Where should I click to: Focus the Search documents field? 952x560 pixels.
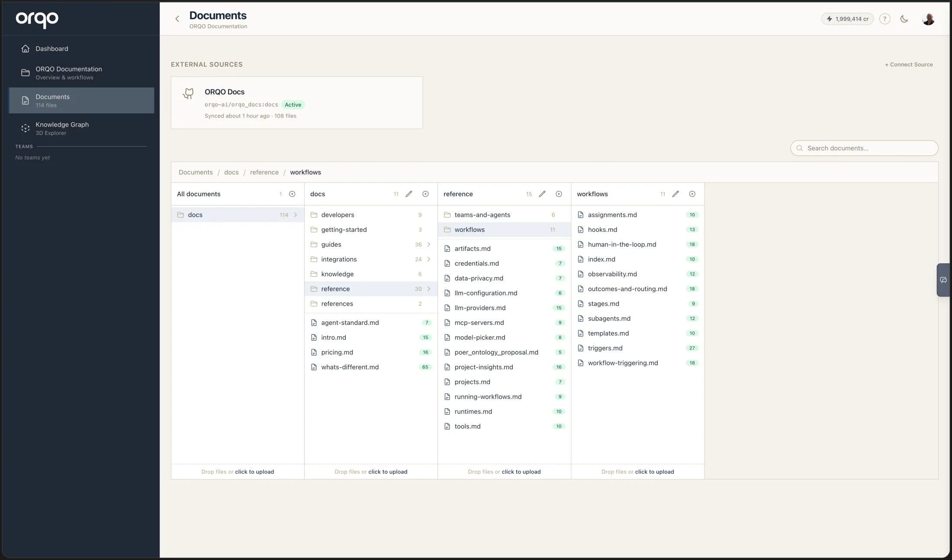pos(864,148)
